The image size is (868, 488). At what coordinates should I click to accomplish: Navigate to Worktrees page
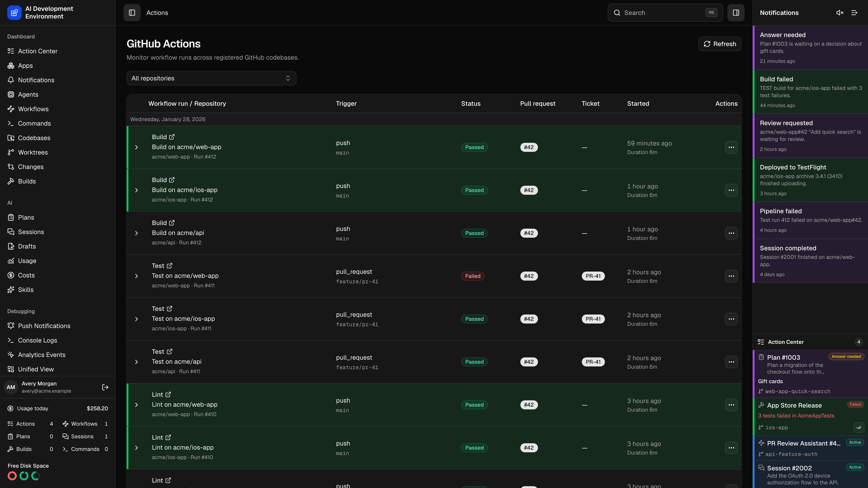click(58, 152)
